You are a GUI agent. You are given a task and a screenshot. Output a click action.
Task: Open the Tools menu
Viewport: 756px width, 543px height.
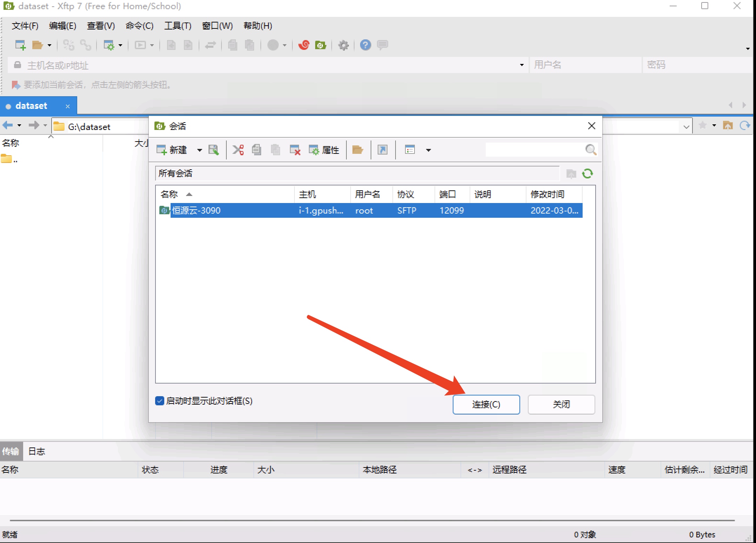coord(178,26)
